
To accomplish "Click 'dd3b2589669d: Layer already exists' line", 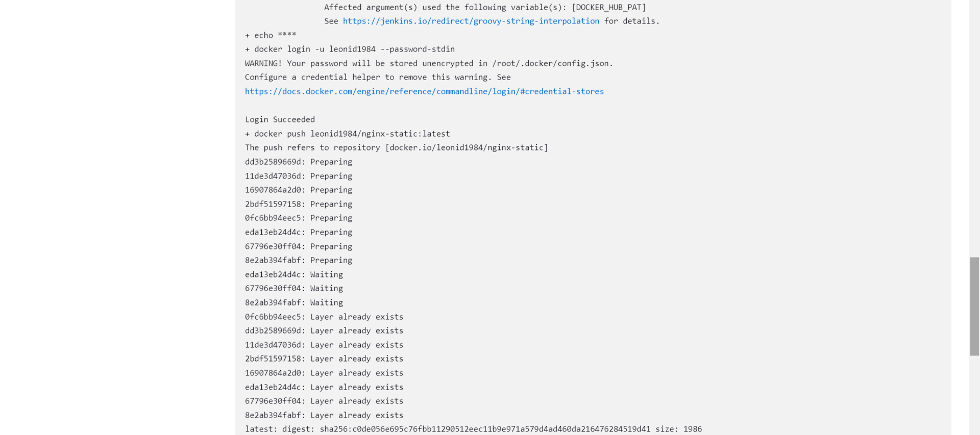I will click(324, 330).
